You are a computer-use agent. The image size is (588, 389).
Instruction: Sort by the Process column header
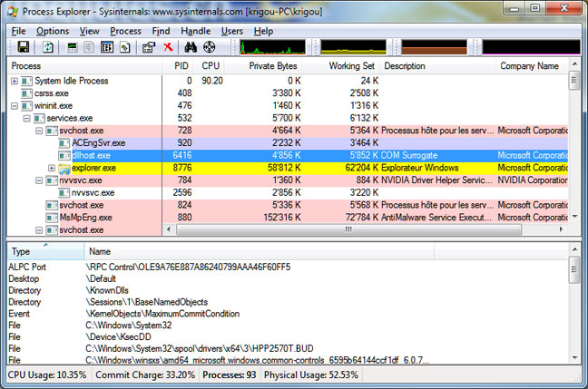tap(84, 66)
